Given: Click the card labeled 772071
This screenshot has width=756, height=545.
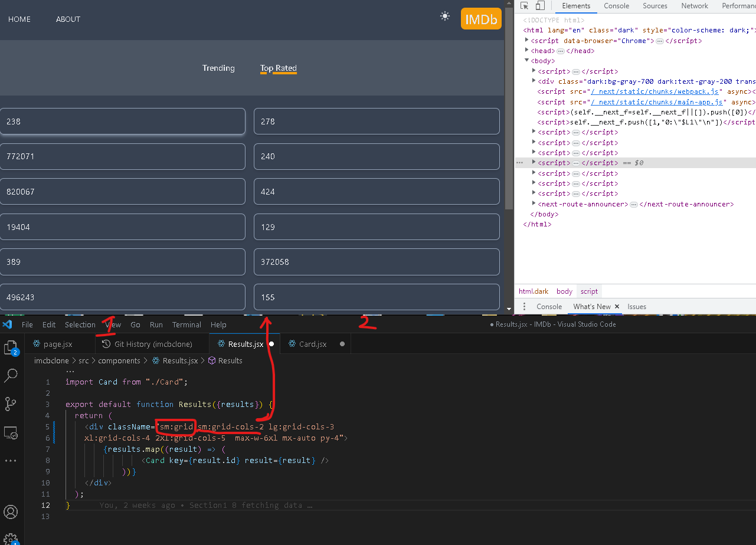Looking at the screenshot, I should (x=122, y=156).
